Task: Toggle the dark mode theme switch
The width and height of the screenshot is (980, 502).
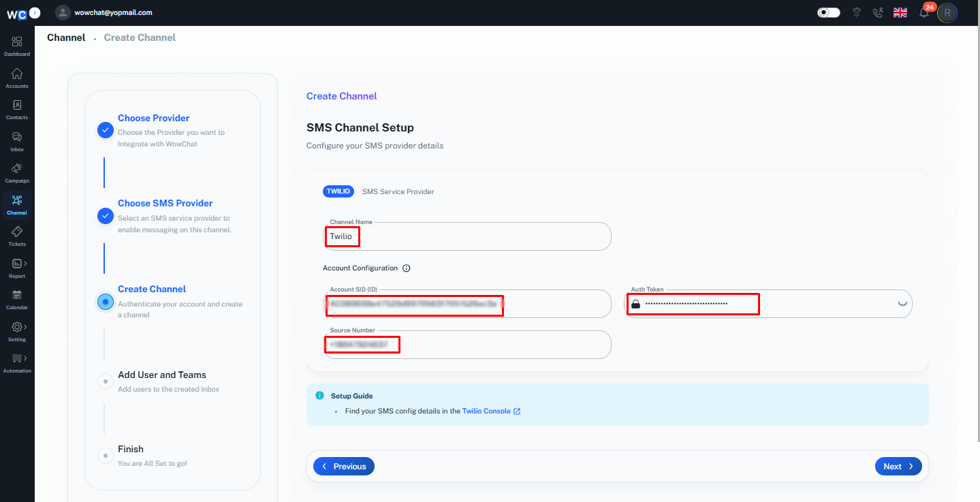Action: (x=829, y=12)
